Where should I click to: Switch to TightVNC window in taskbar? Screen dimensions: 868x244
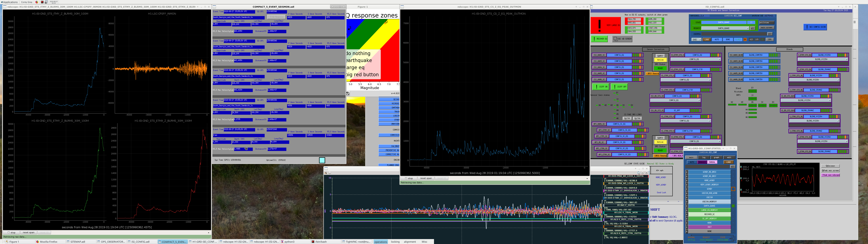tap(357, 242)
